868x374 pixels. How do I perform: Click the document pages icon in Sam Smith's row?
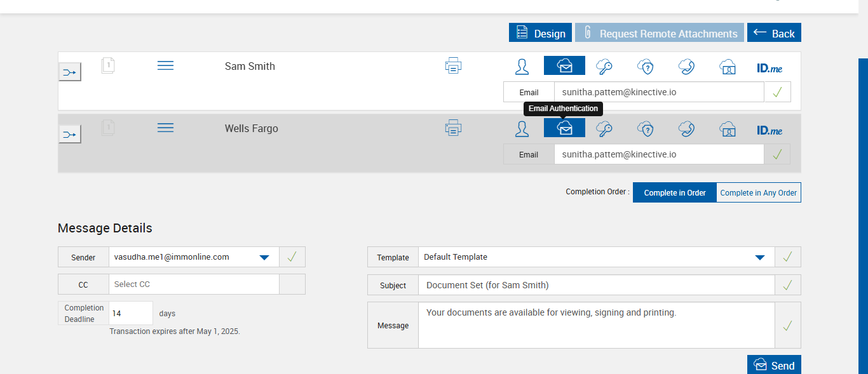pyautogui.click(x=108, y=65)
